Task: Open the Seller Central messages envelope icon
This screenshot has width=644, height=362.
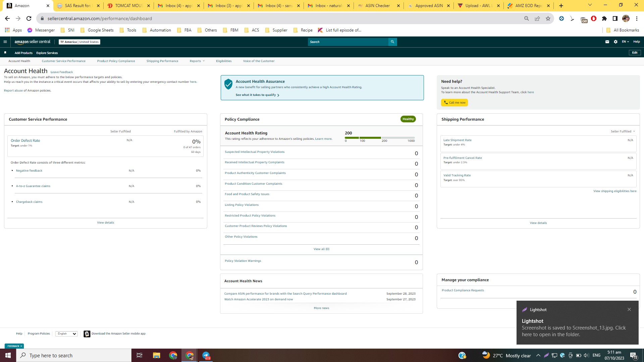Action: pyautogui.click(x=607, y=42)
